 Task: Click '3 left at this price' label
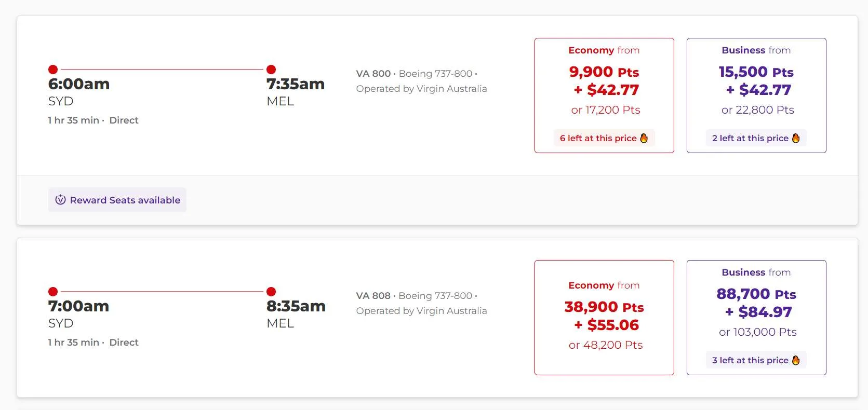[x=750, y=360]
